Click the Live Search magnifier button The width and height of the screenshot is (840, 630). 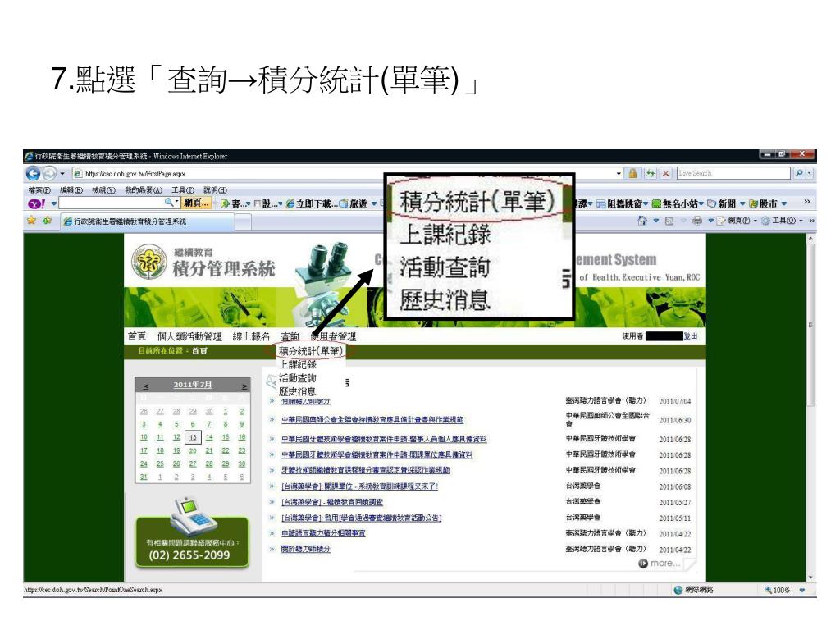pyautogui.click(x=799, y=173)
